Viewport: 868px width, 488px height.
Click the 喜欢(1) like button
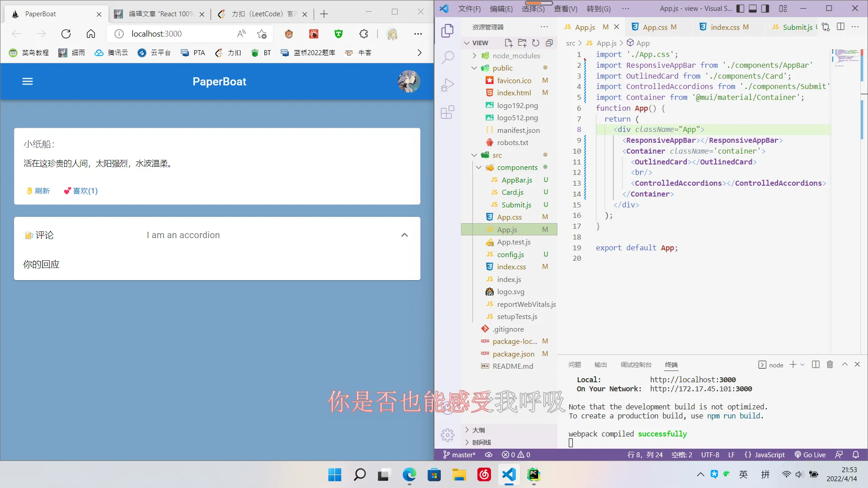click(x=81, y=191)
